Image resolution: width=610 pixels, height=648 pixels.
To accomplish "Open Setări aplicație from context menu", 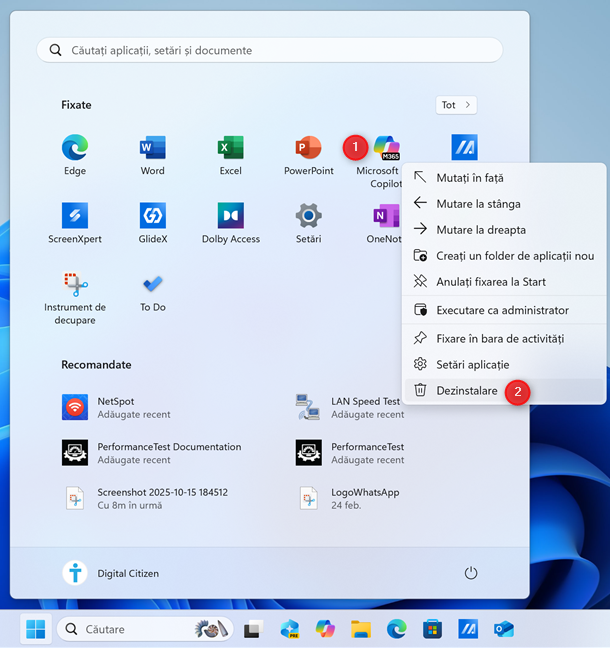I will [x=504, y=364].
